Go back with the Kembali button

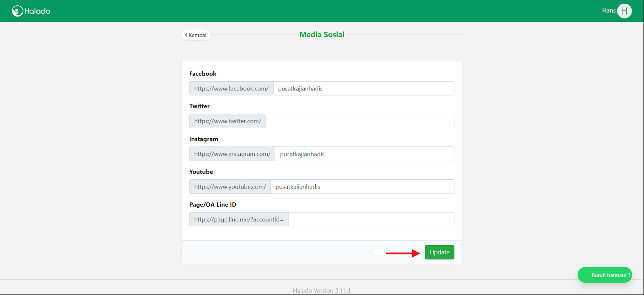[x=196, y=35]
